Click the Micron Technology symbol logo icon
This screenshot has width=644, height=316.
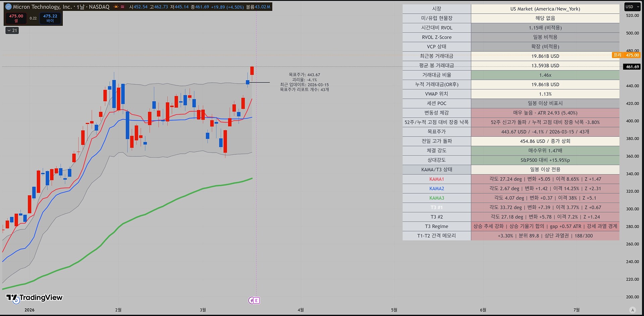click(8, 7)
